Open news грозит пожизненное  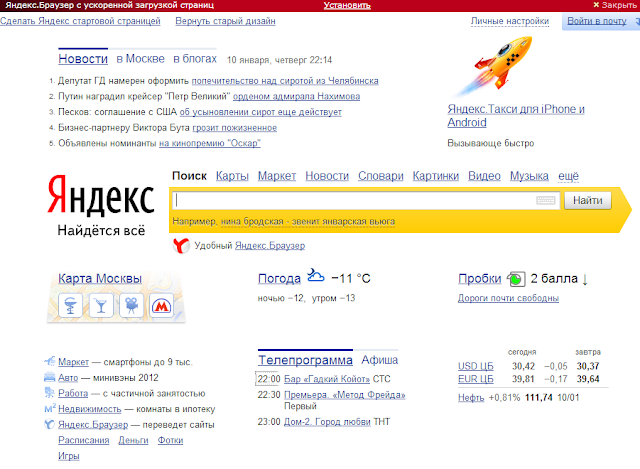(x=235, y=128)
